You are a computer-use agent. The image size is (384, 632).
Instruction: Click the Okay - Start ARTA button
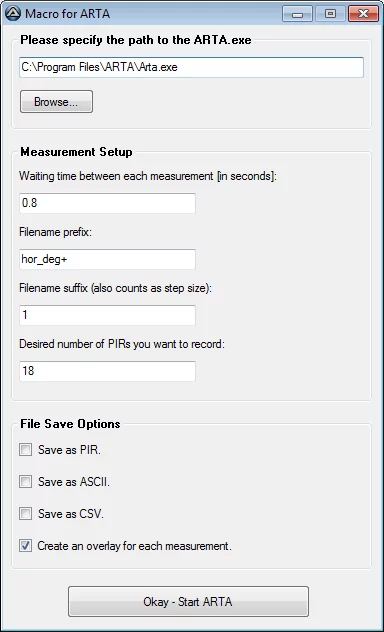tap(188, 602)
